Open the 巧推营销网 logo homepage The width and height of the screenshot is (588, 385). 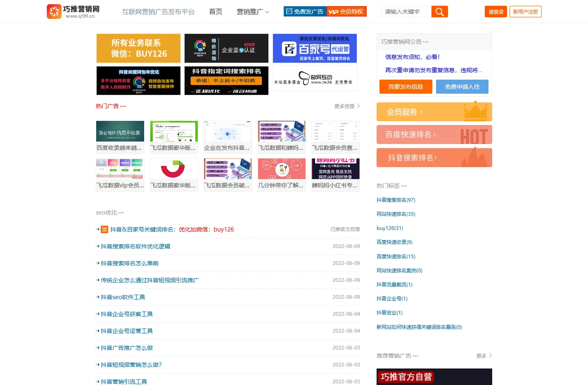(x=73, y=12)
